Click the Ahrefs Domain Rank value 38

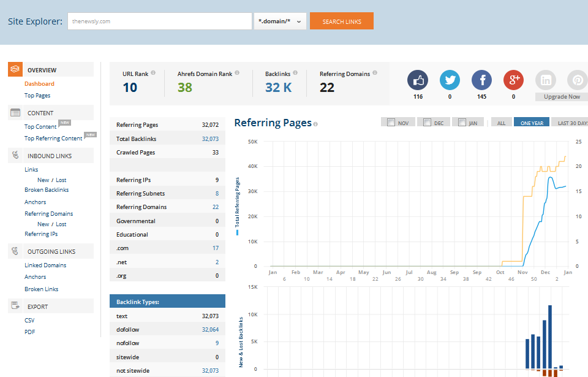[x=184, y=88]
